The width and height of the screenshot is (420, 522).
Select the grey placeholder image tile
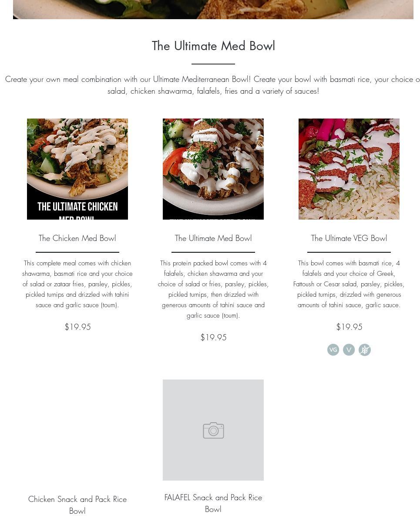click(x=213, y=430)
